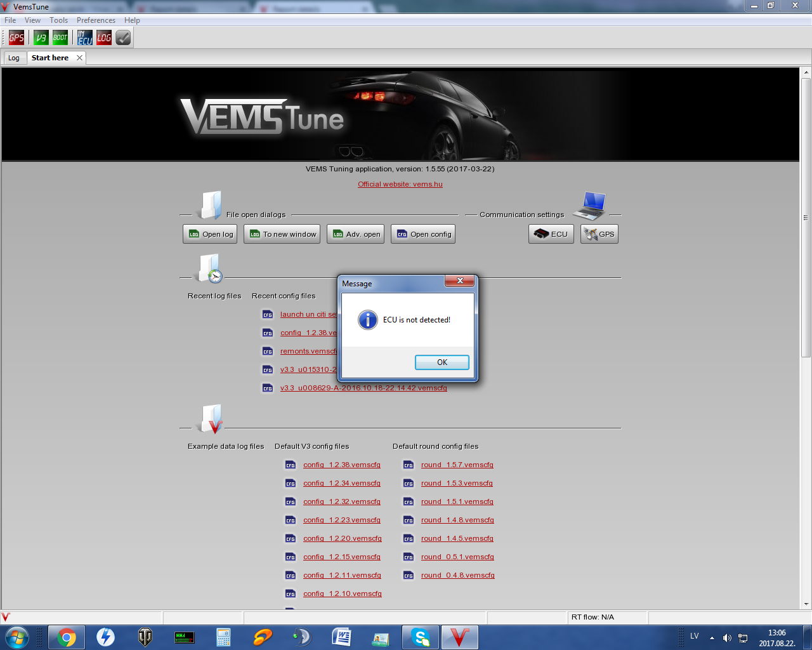
Task: Open default config_1.2.32.vemscfg link
Action: pyautogui.click(x=342, y=501)
